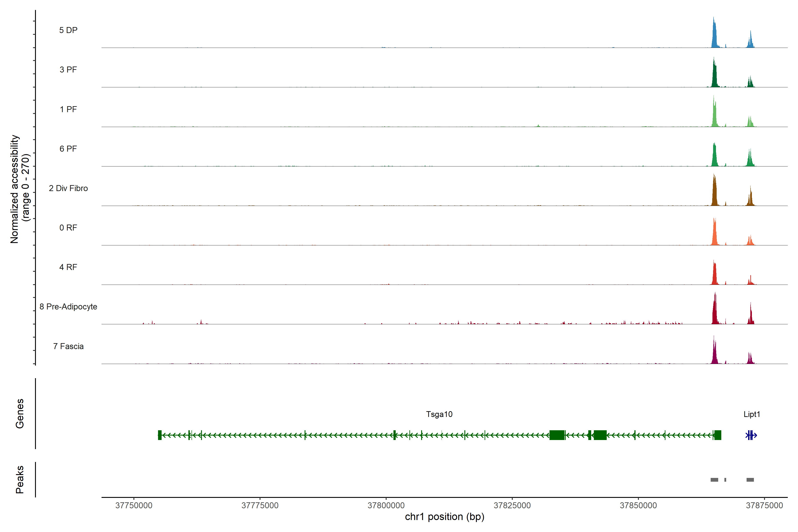The height and width of the screenshot is (532, 798).
Task: Click the rightmost gray peak bar
Action: coord(750,479)
